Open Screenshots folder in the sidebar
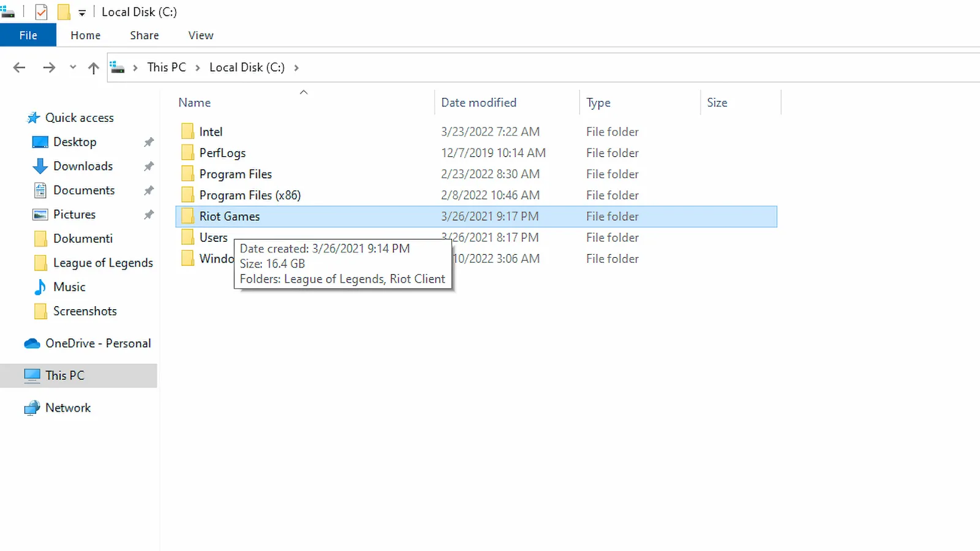Screen dimensions: 980x551 coord(85,311)
